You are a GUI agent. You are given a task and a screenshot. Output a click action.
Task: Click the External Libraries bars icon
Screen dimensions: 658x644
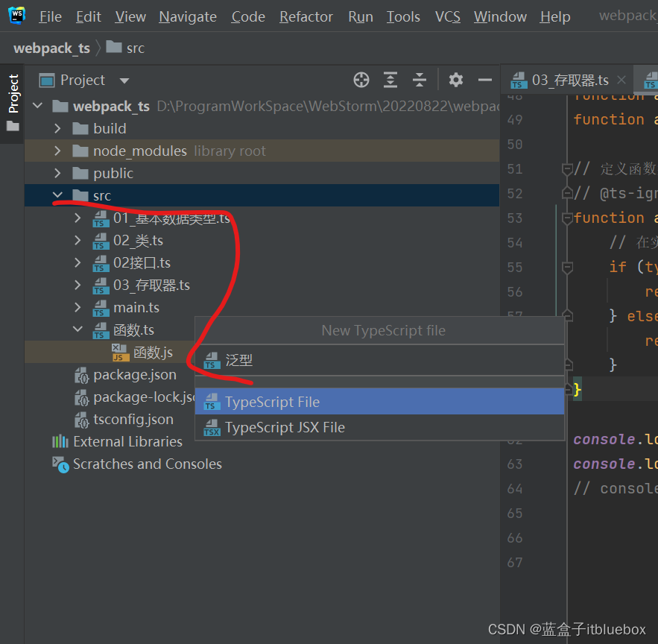[60, 441]
